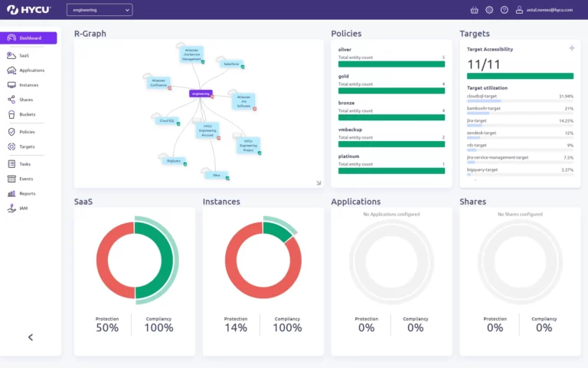Open the Policies menu item
Viewport: 588px width, 368px height.
pyautogui.click(x=27, y=132)
